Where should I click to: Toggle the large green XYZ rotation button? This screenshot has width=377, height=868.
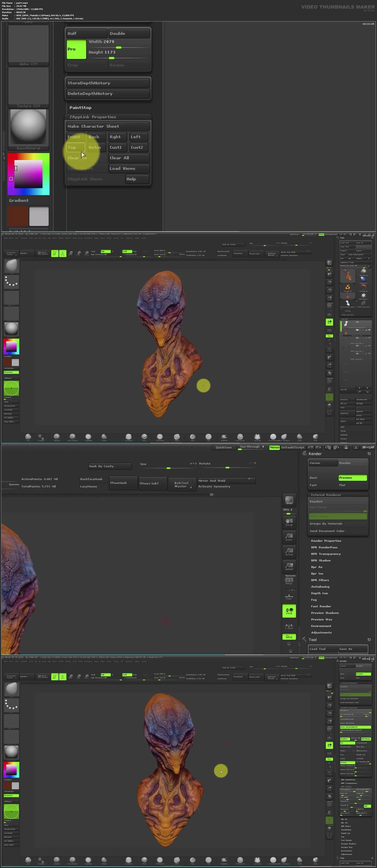[x=289, y=637]
